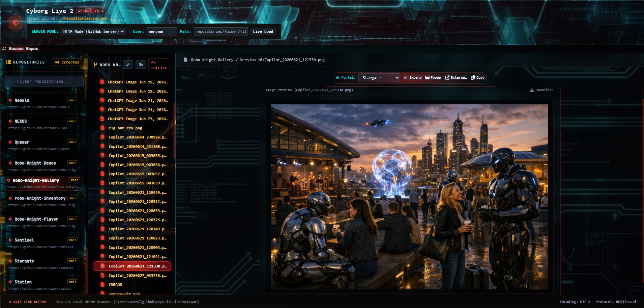
Task: Select the robo-knight-inventory repository
Action: (x=43, y=201)
